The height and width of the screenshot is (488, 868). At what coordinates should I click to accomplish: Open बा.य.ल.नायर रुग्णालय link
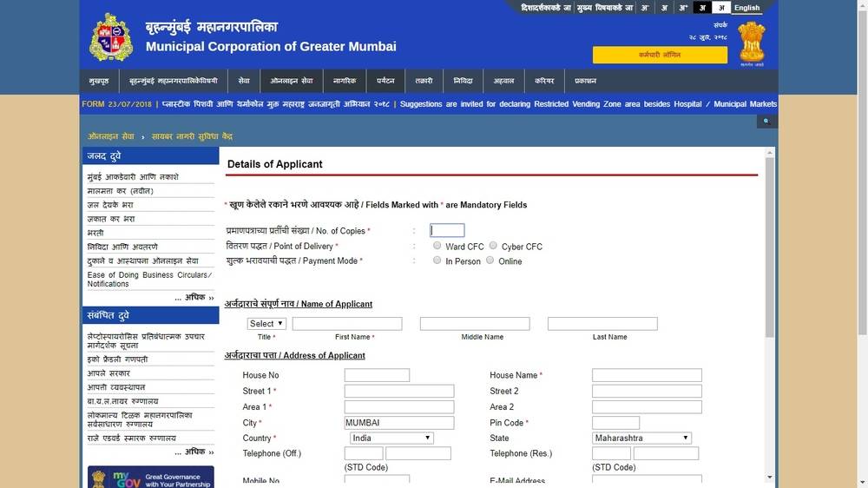[x=123, y=401]
